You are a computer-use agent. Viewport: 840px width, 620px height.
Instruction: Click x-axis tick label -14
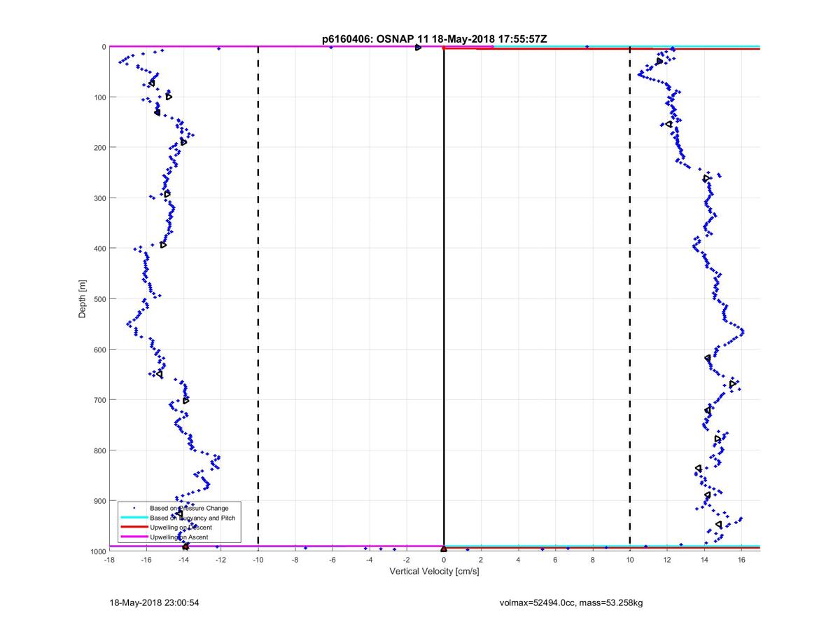[x=183, y=560]
